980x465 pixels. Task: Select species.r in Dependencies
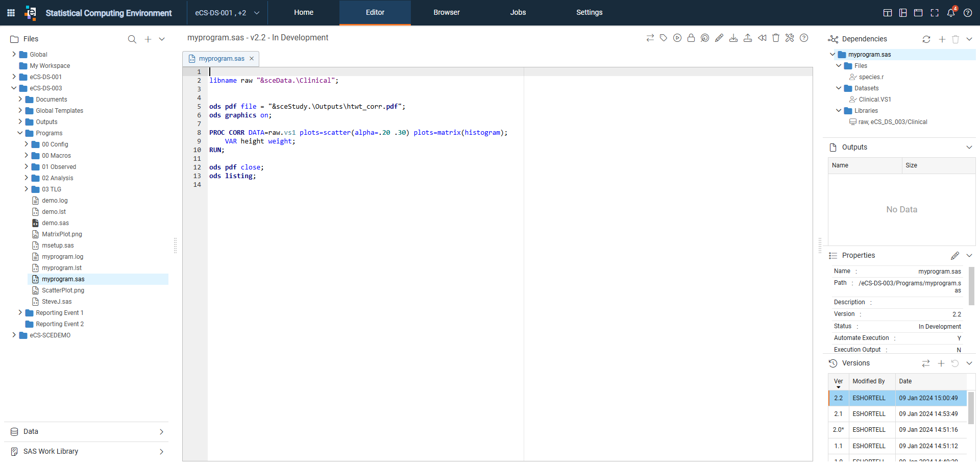(871, 77)
